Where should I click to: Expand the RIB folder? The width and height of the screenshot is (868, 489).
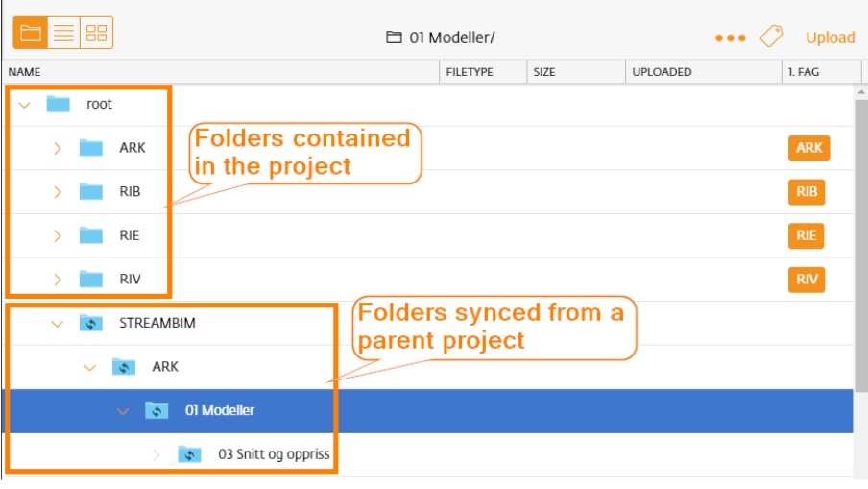pyautogui.click(x=57, y=192)
